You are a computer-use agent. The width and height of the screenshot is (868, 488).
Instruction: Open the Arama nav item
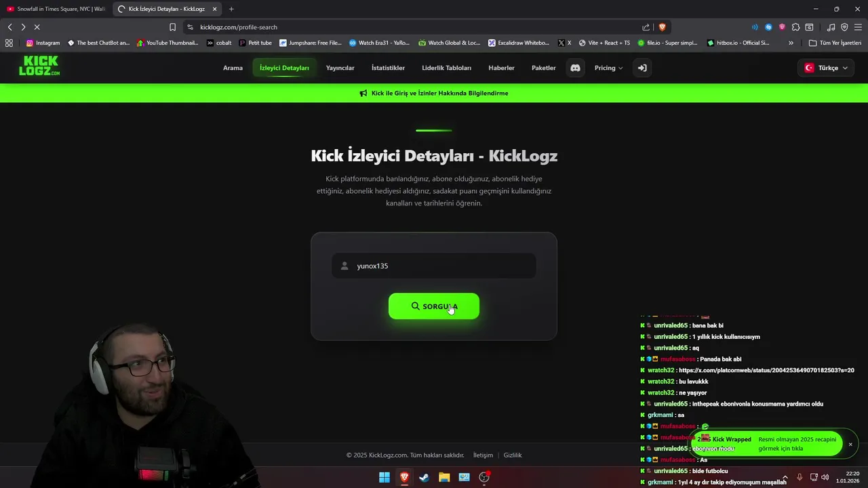233,68
